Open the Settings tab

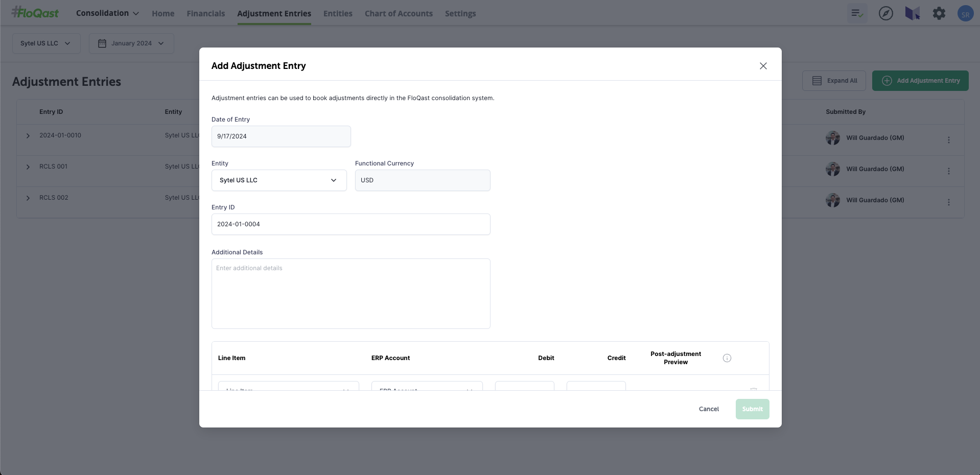(460, 14)
